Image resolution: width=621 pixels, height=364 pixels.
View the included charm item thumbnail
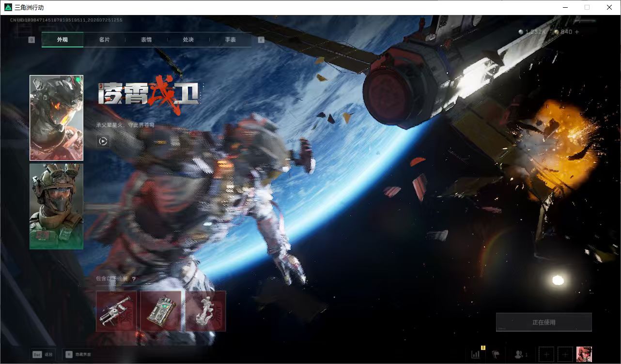click(205, 311)
